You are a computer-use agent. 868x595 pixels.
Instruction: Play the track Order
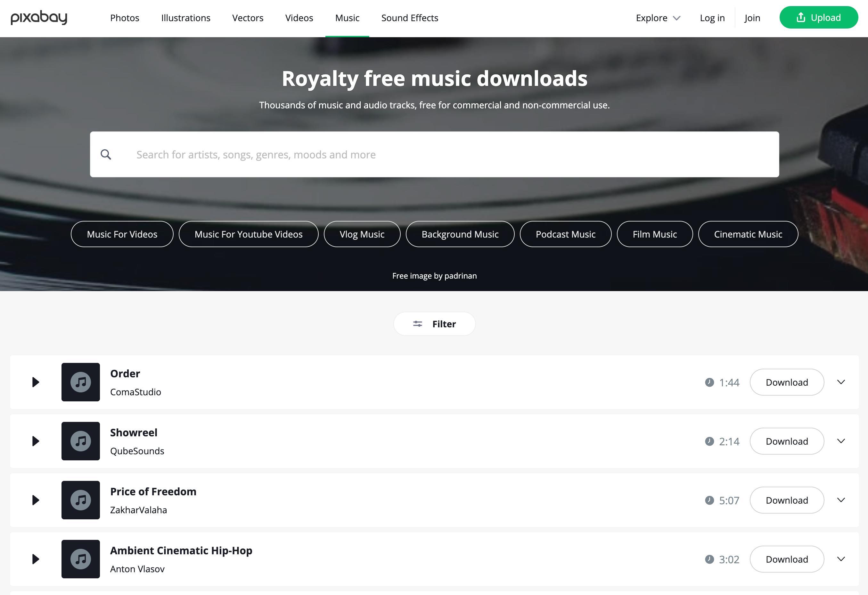(36, 382)
